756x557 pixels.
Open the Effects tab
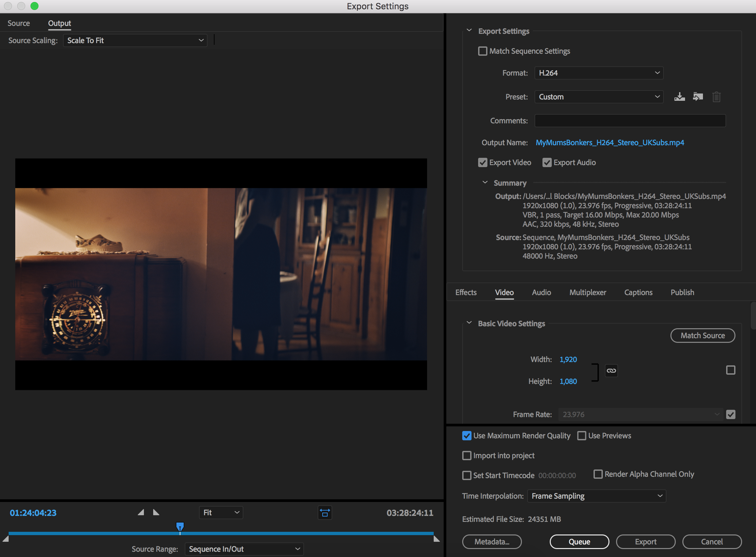coord(466,292)
